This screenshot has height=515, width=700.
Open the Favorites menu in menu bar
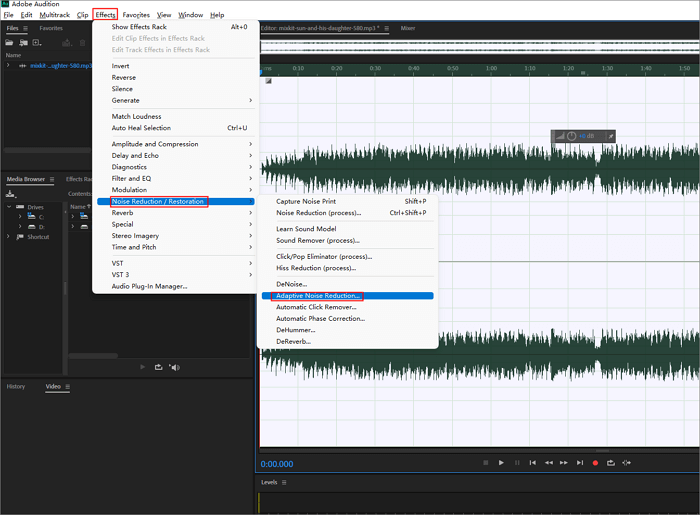136,15
